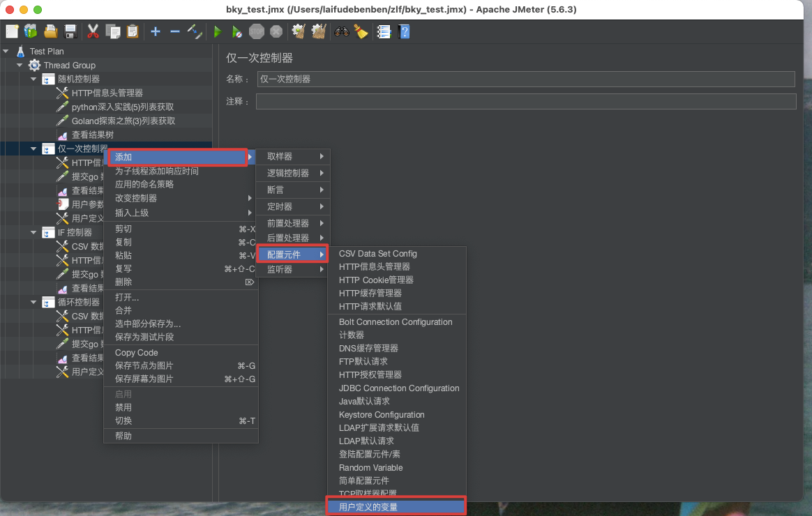
Task: Choose HTTP请求默认值 entry
Action: (370, 306)
